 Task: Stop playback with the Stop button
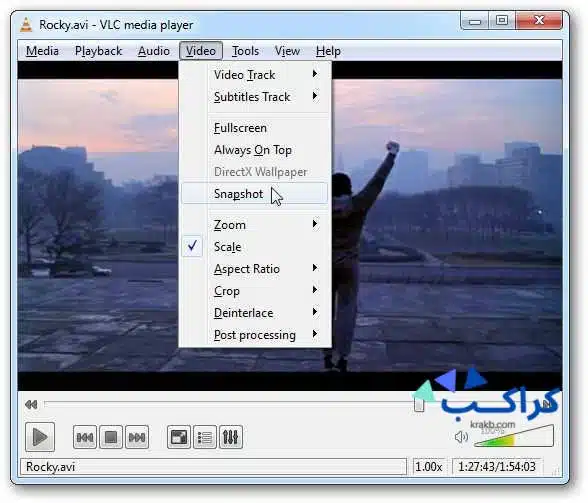click(111, 437)
